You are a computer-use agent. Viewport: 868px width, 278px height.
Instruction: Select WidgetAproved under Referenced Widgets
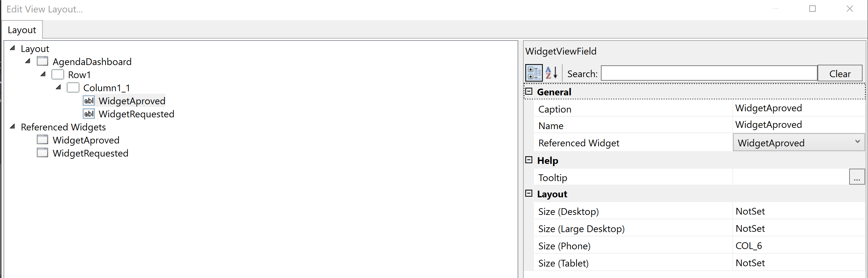point(86,140)
